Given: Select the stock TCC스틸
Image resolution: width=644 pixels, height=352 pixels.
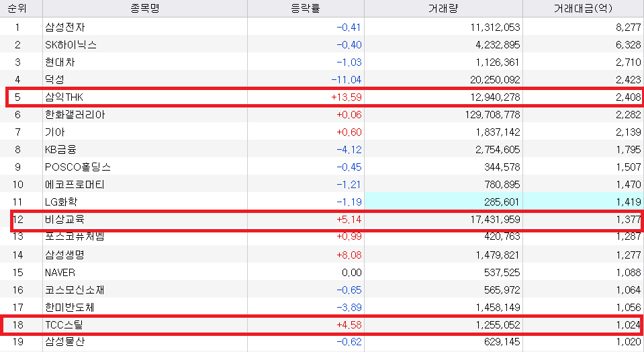Looking at the screenshot, I should click(x=64, y=325).
